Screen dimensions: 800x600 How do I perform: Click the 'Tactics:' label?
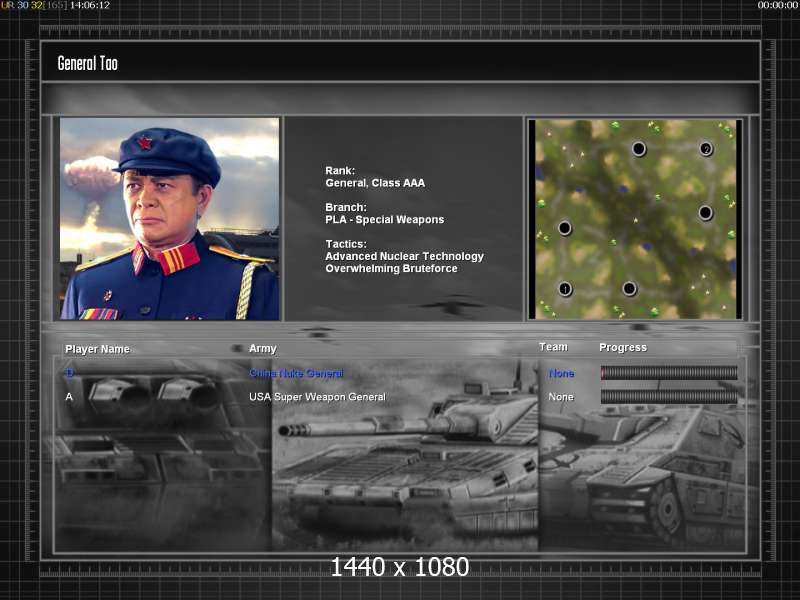point(346,244)
